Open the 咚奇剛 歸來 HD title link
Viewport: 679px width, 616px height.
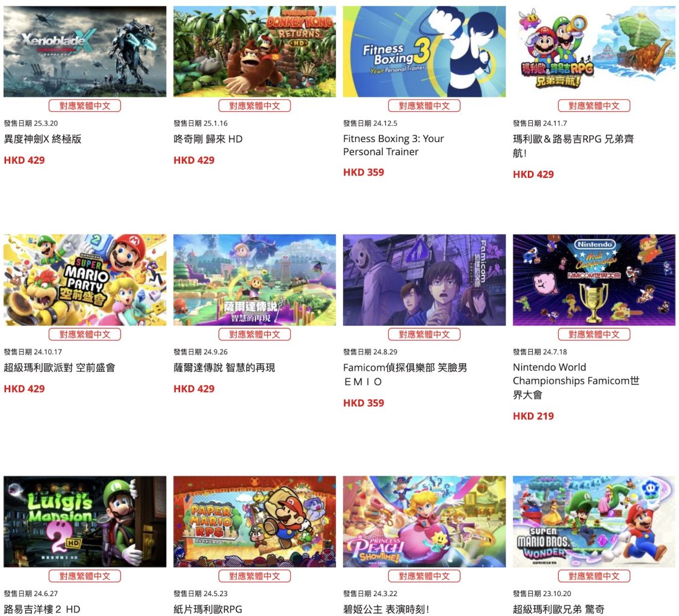coord(208,139)
